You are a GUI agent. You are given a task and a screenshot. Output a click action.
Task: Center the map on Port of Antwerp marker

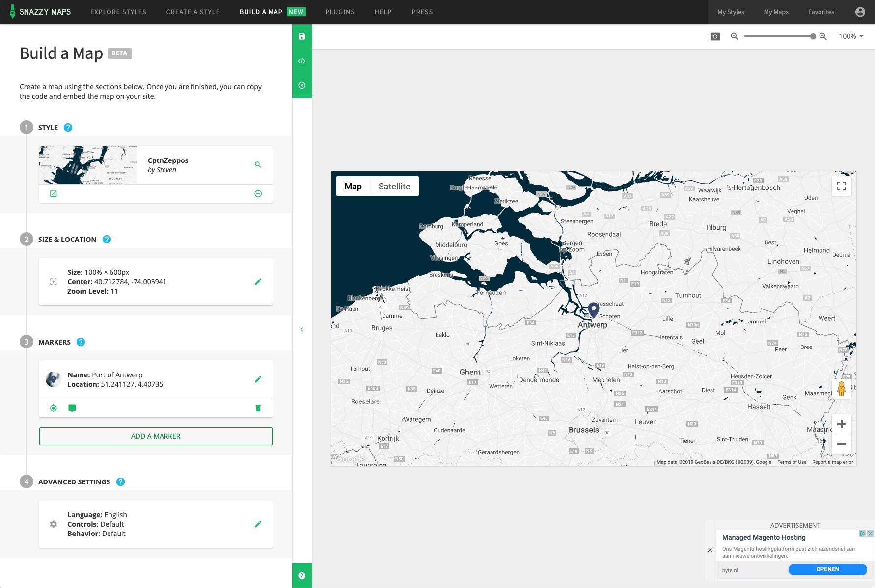(54, 408)
